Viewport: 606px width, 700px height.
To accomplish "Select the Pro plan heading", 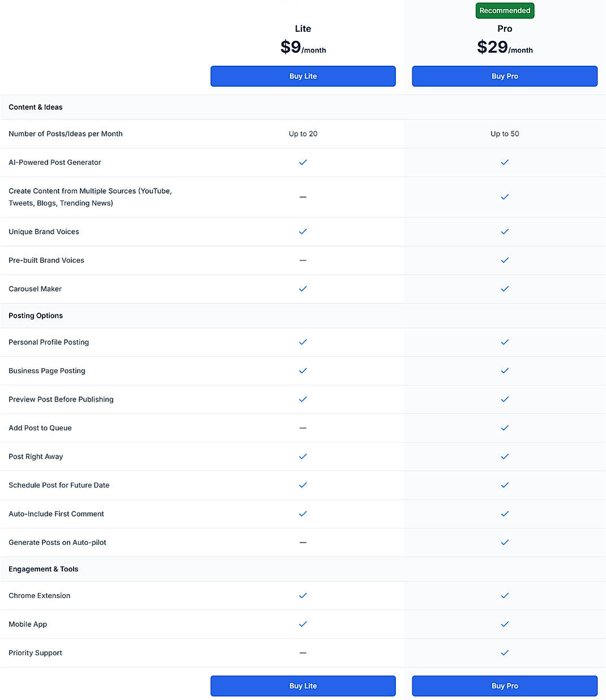I will pyautogui.click(x=505, y=28).
